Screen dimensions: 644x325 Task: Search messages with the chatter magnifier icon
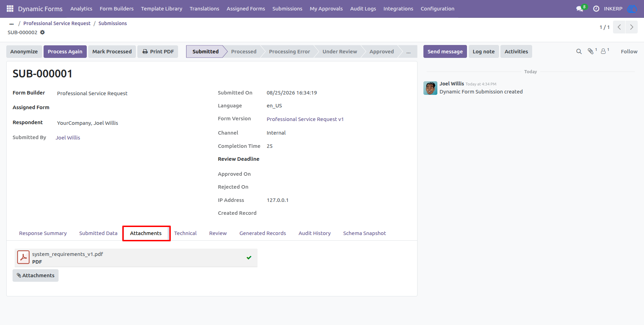[579, 52]
